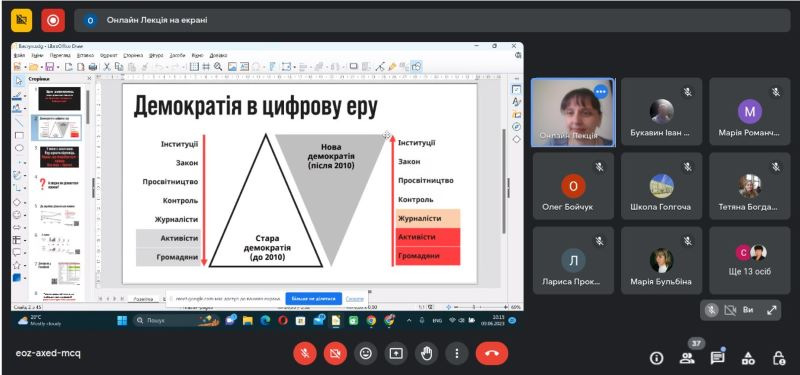Select the Ще 13 осіб tile
Screen dimensions: 800x375
click(749, 260)
